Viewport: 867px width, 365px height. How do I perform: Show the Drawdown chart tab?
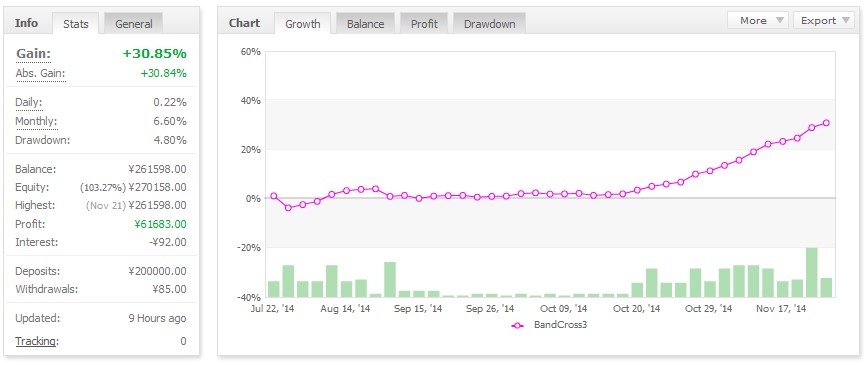(x=489, y=24)
